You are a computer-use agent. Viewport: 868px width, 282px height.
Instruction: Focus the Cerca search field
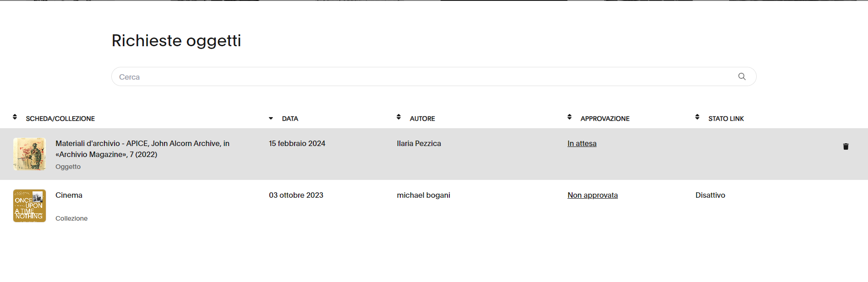[x=421, y=77]
